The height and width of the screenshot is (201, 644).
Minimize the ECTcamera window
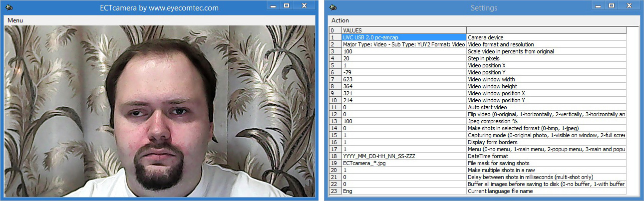(x=273, y=6)
